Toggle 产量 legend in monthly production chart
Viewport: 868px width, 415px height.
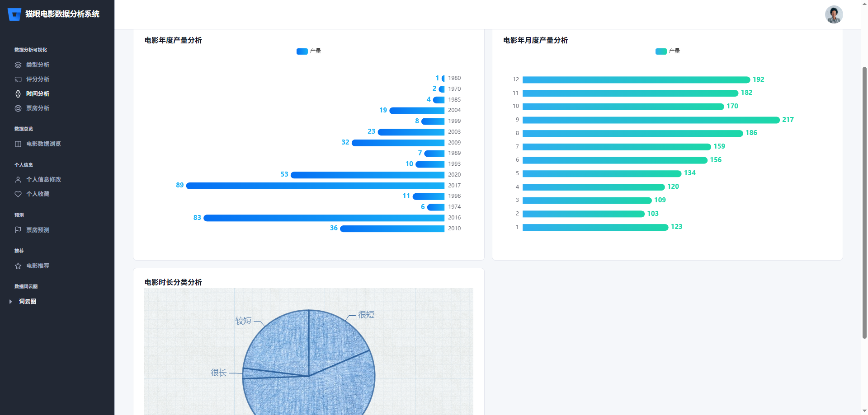click(x=667, y=51)
